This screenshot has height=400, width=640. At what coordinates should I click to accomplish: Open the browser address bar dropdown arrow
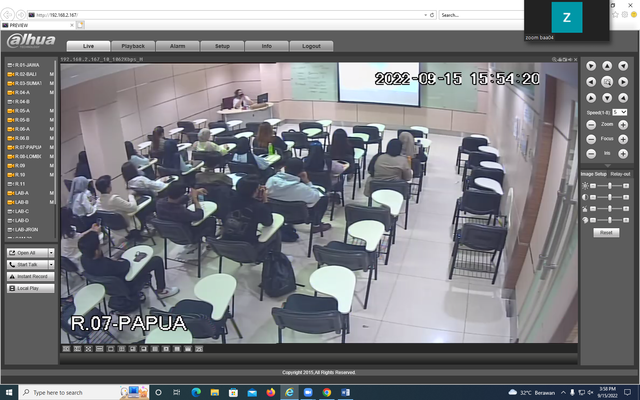point(426,15)
